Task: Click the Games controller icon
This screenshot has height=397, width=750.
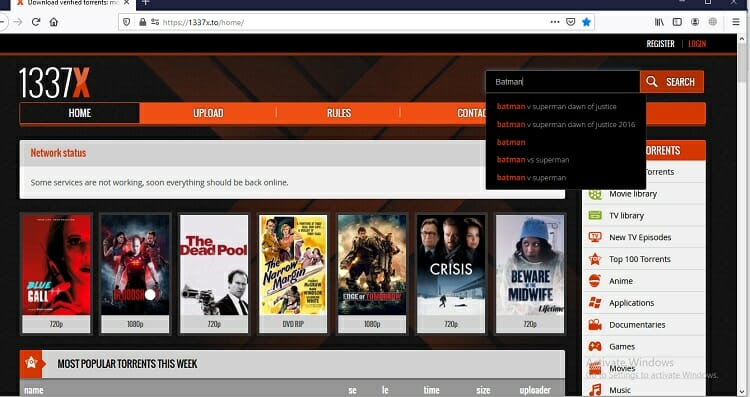Action: tap(595, 346)
